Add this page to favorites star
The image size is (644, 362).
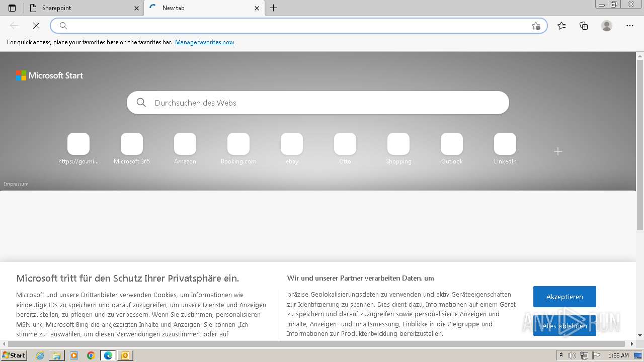tap(536, 26)
